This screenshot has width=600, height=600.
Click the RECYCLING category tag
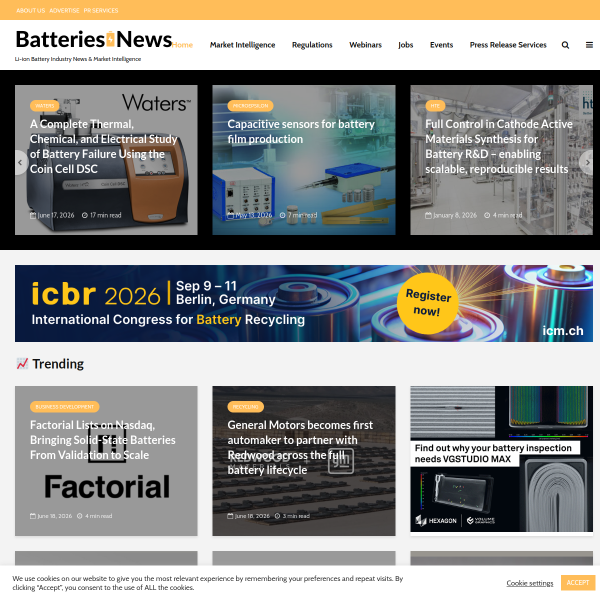click(246, 407)
